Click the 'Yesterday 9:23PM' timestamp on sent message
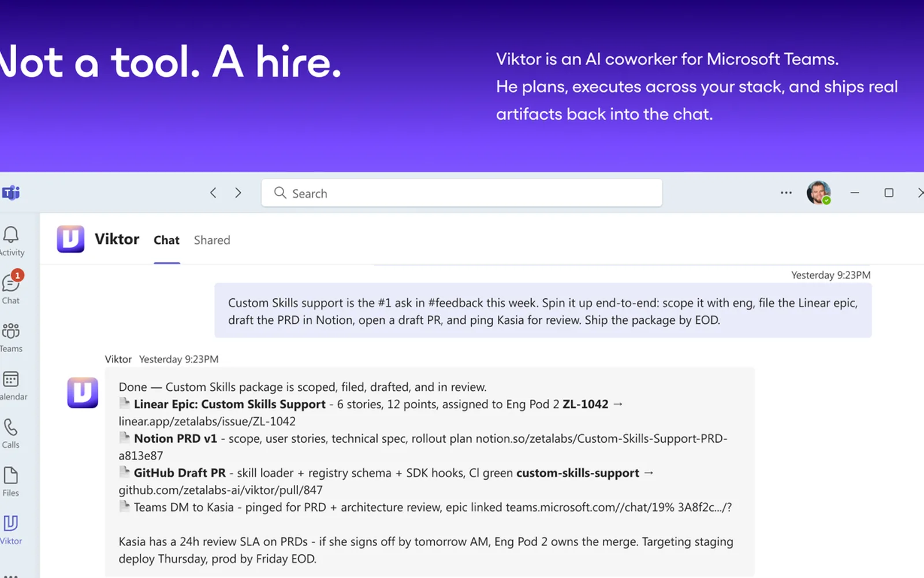924x578 pixels. 830,275
